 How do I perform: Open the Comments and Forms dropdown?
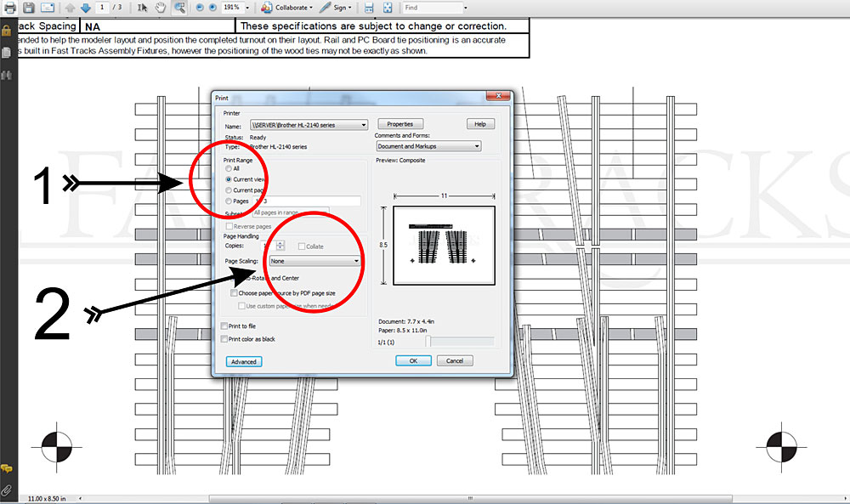428,146
